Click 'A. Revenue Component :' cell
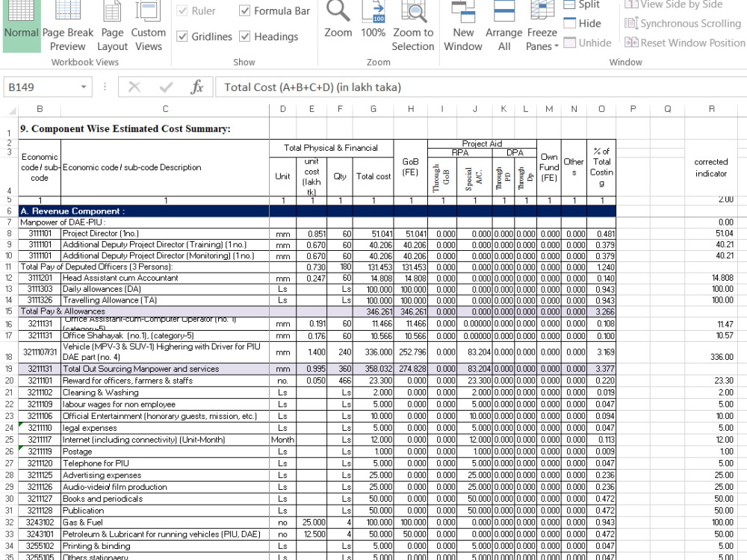The width and height of the screenshot is (747, 560). [144, 211]
